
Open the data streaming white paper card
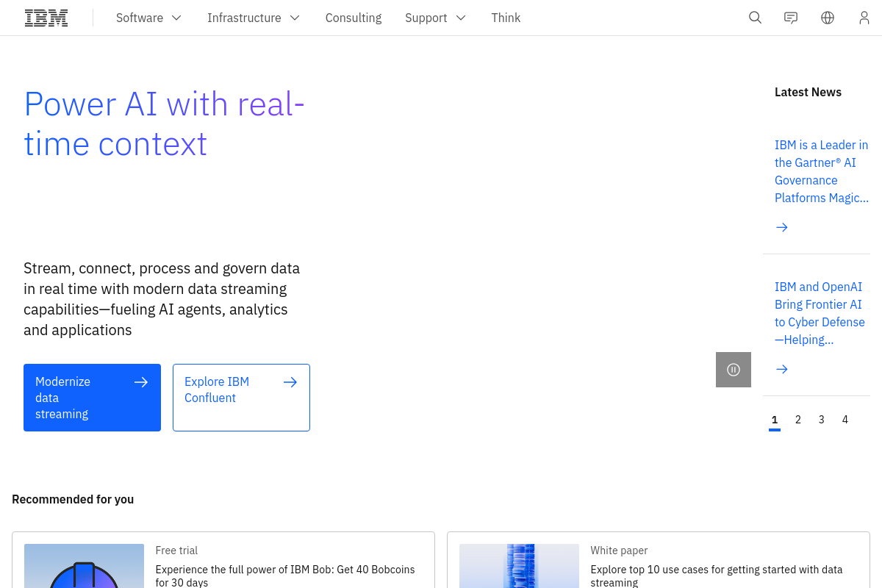click(x=659, y=560)
